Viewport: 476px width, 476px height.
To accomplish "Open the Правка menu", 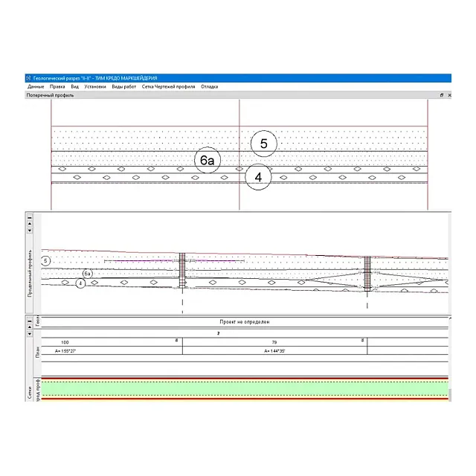I will click(x=57, y=87).
